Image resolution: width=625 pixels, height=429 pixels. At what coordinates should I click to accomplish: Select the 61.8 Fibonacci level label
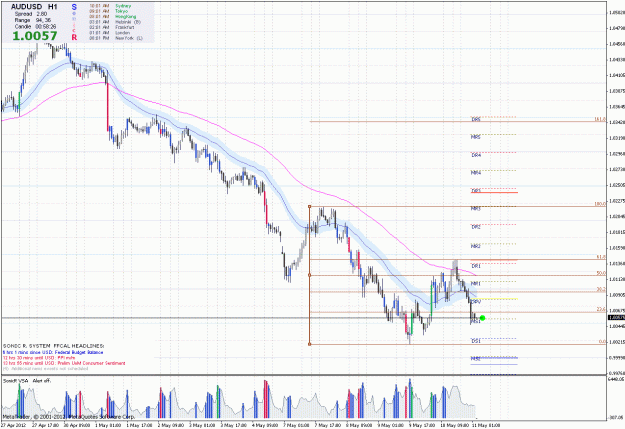tap(601, 257)
